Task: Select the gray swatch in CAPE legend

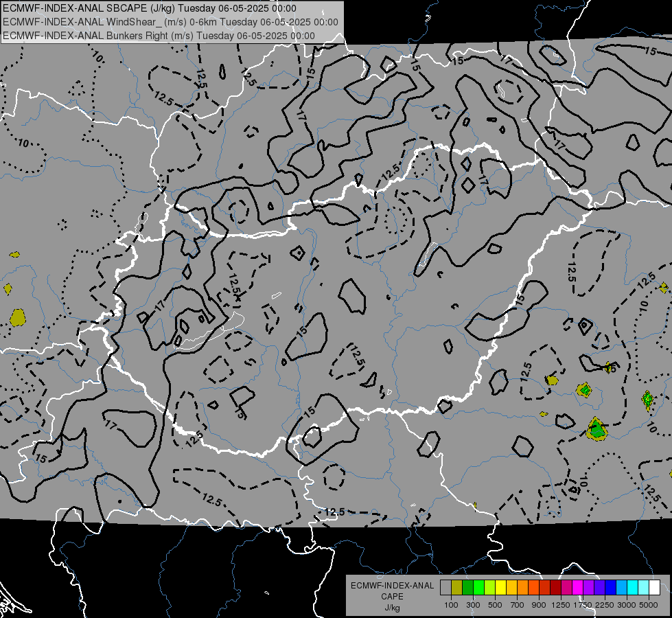Action: coord(445,588)
